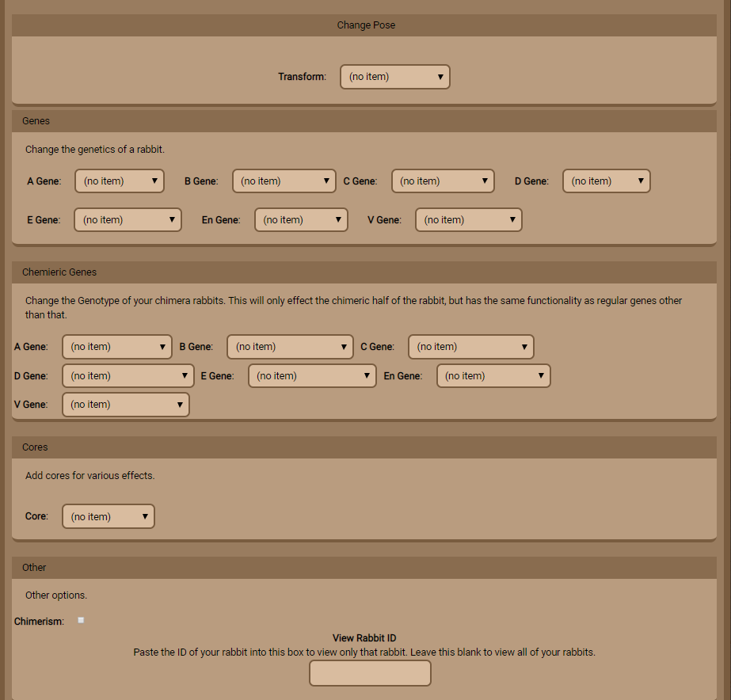731x700 pixels.
Task: Open the Transform dropdown under Change Pose
Action: pos(394,77)
